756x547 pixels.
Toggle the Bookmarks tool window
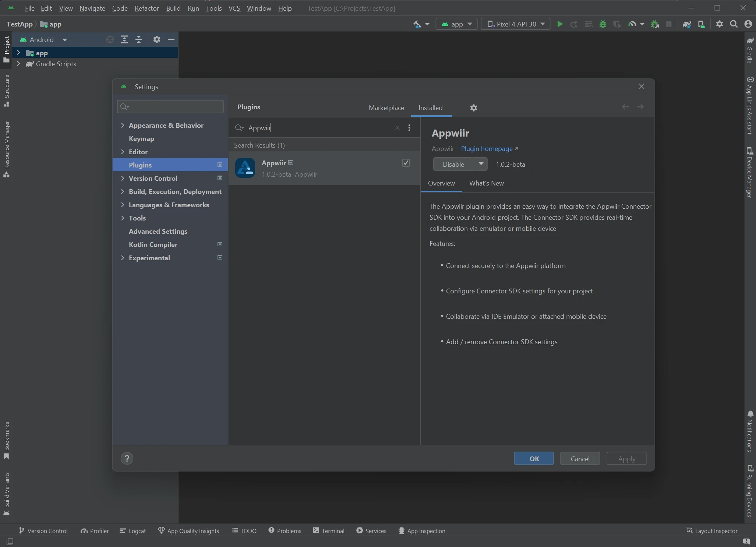click(6, 441)
